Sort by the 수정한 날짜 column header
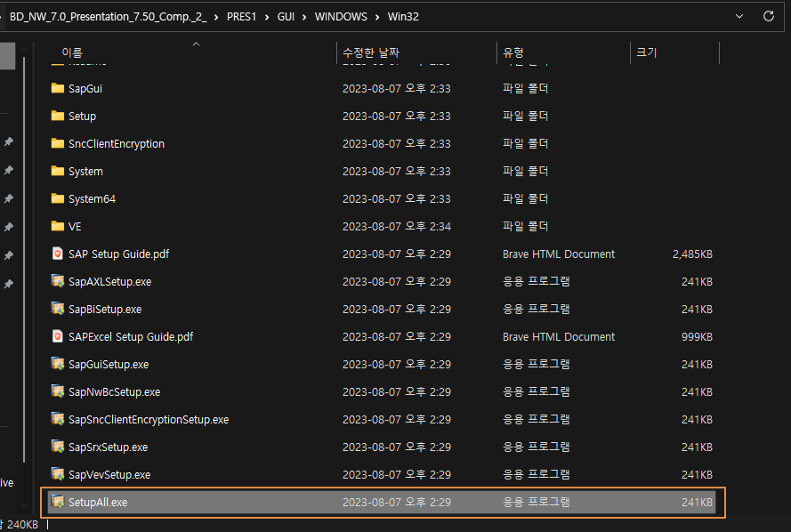 (x=371, y=53)
